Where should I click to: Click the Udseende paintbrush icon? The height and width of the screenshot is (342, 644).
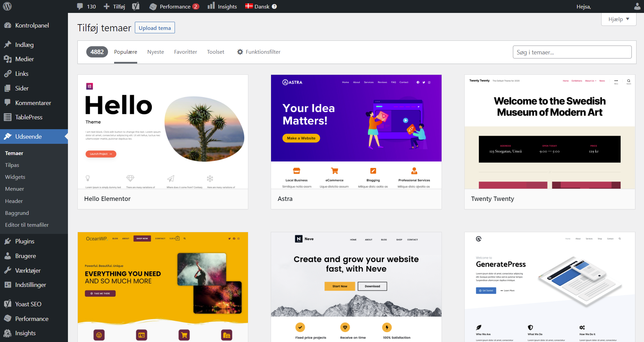point(7,137)
